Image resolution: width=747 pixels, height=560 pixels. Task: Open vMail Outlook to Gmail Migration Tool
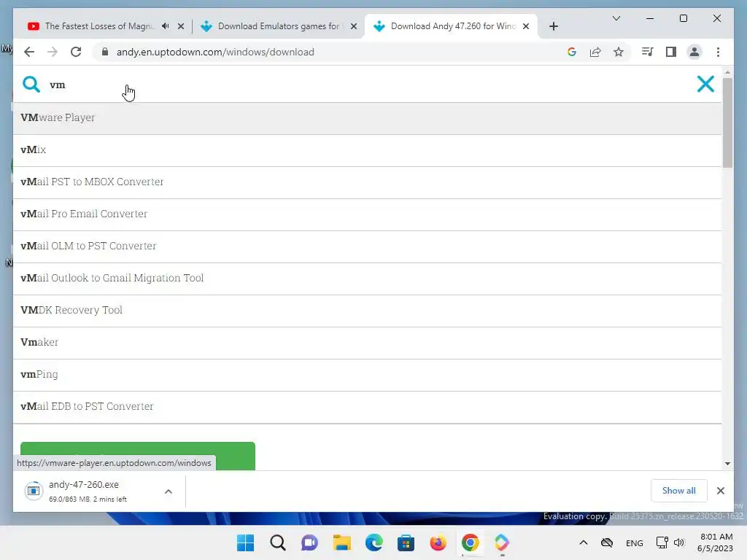pos(367,278)
